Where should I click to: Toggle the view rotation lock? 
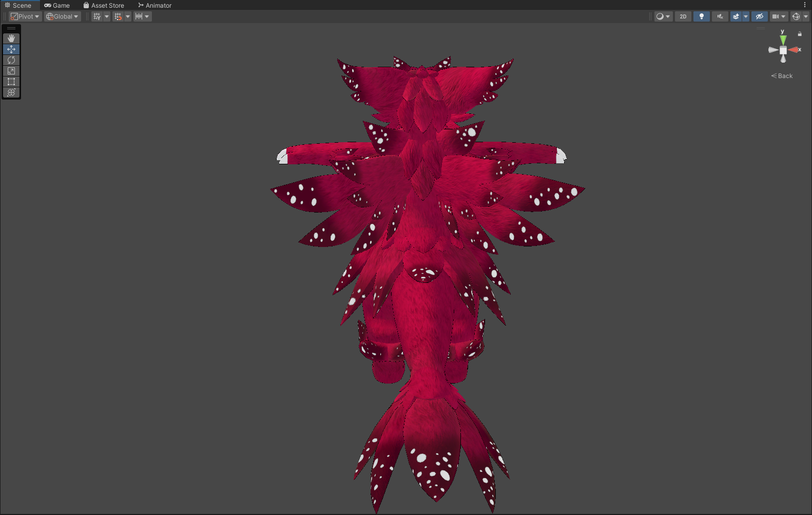tap(800, 34)
